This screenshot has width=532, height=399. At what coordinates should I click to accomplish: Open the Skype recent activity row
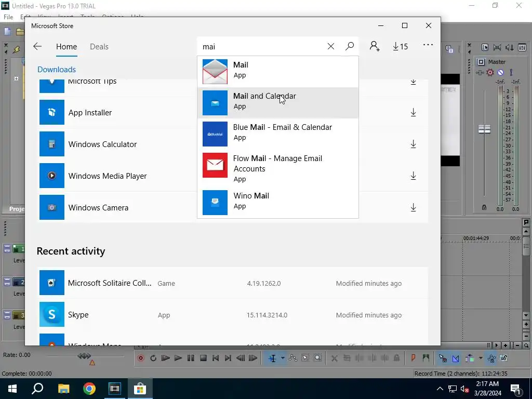pyautogui.click(x=233, y=314)
